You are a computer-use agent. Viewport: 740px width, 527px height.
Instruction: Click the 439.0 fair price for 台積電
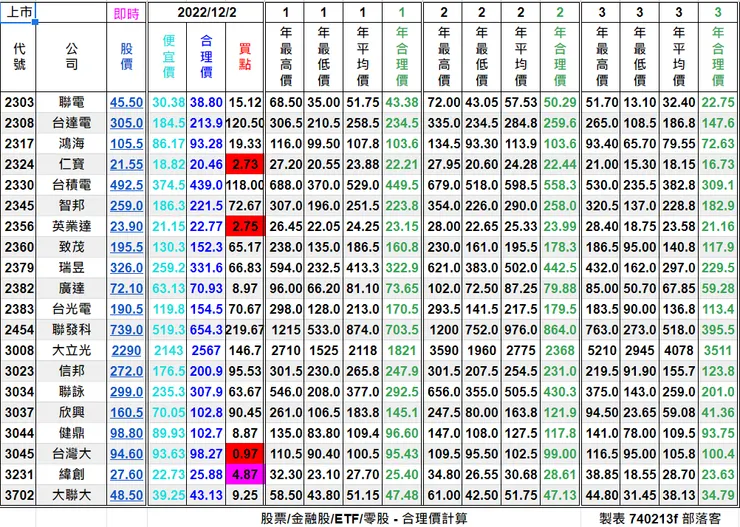coord(206,185)
